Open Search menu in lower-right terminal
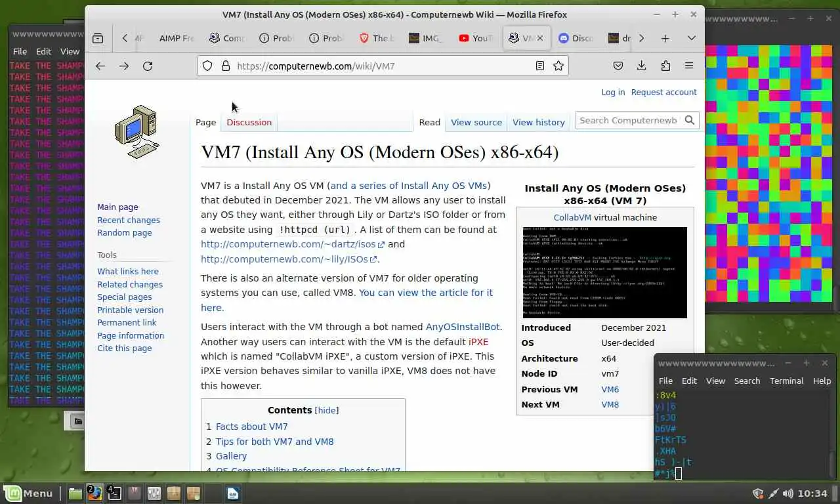The width and height of the screenshot is (840, 504). [747, 381]
